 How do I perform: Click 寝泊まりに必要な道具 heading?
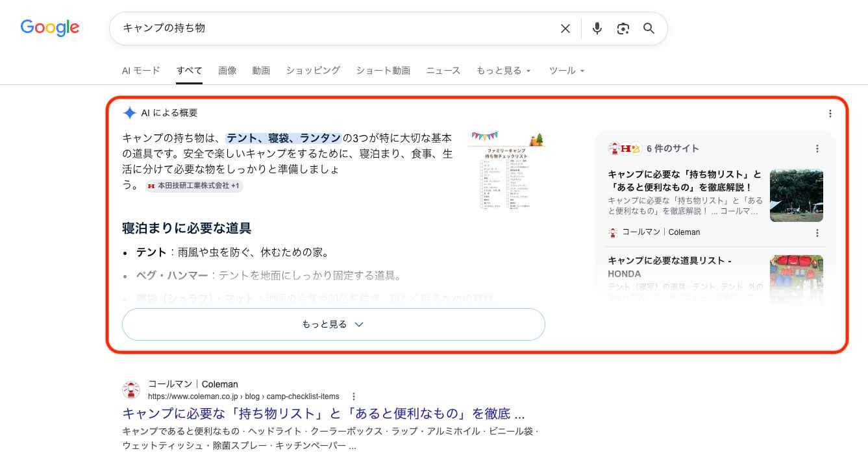coord(187,228)
